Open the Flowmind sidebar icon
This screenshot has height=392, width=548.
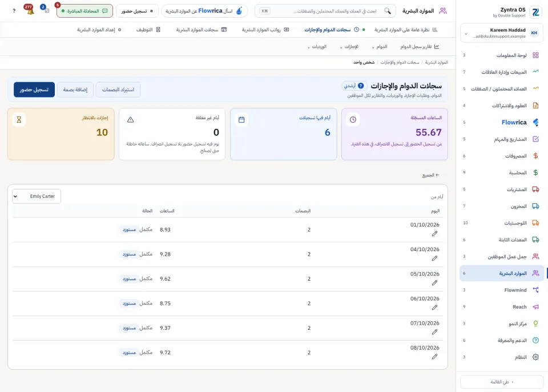click(x=535, y=290)
